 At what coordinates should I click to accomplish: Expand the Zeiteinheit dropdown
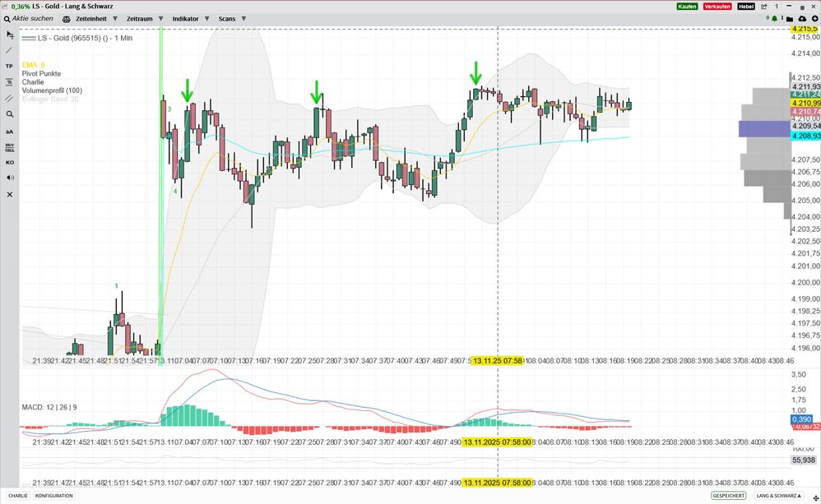(x=95, y=18)
